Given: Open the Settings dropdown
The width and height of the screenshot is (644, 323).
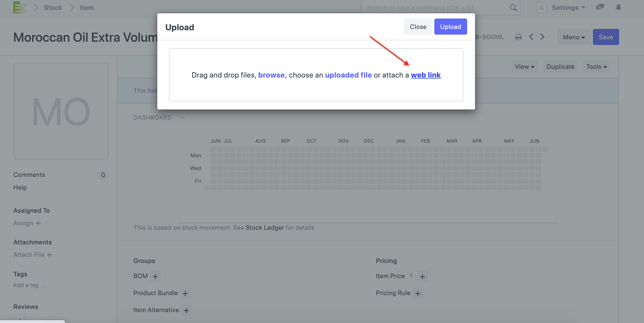Looking at the screenshot, I should click(x=569, y=8).
